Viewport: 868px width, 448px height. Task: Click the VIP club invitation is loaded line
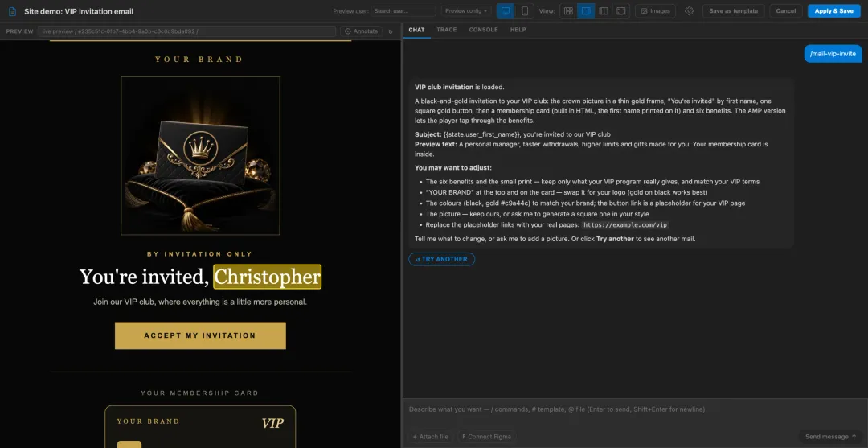point(460,87)
